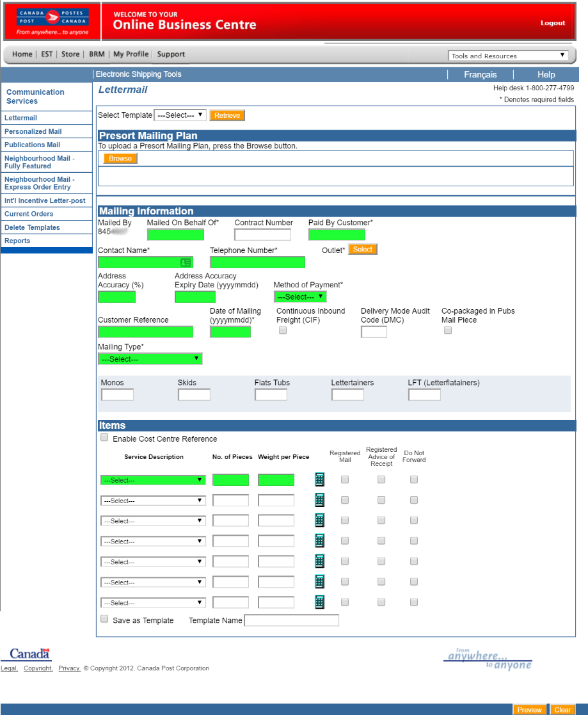The width and height of the screenshot is (588, 715).
Task: Open the address book icon in Contact Name
Action: pyautogui.click(x=186, y=262)
